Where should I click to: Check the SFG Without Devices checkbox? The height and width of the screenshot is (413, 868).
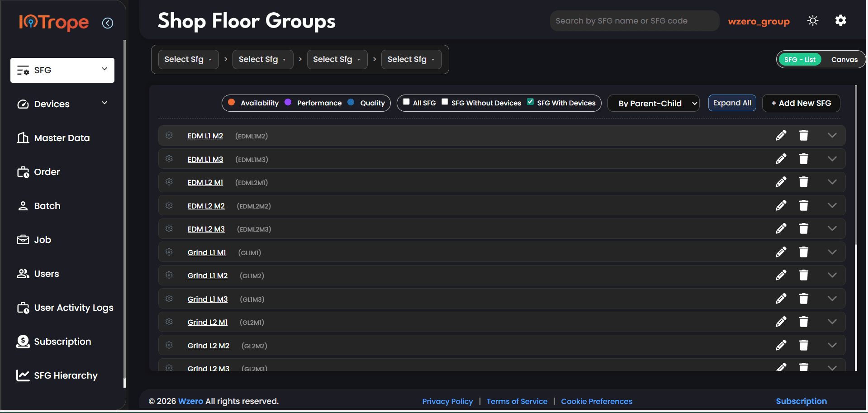click(445, 102)
